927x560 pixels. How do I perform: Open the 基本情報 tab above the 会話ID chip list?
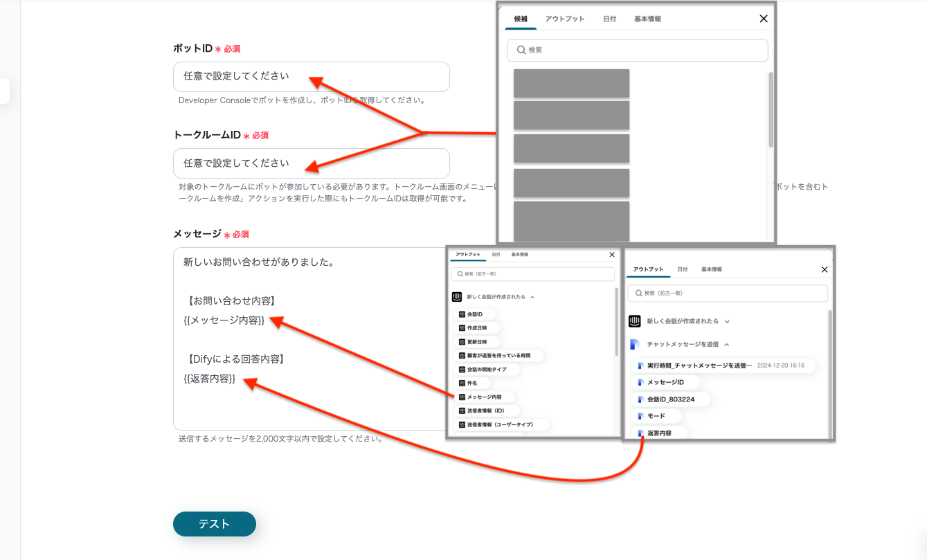[x=519, y=255]
